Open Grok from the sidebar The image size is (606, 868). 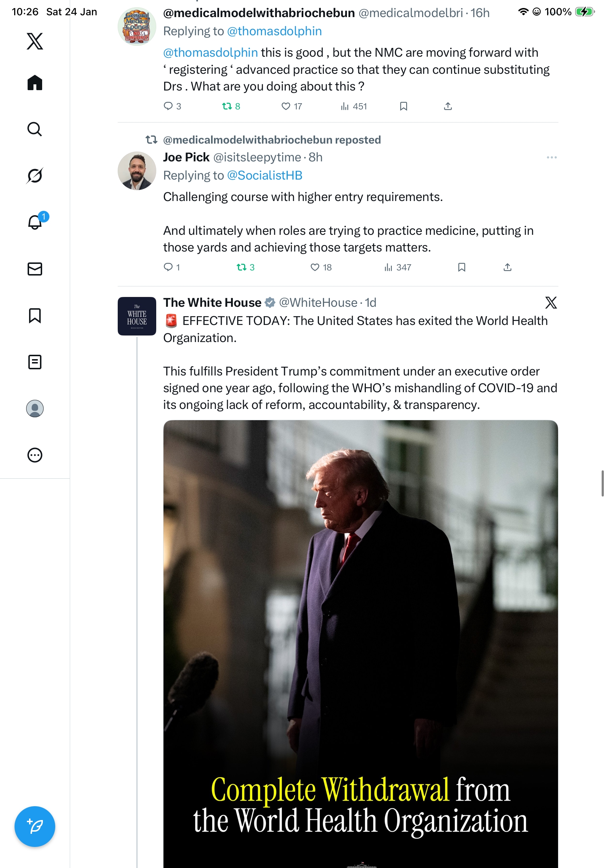[35, 176]
